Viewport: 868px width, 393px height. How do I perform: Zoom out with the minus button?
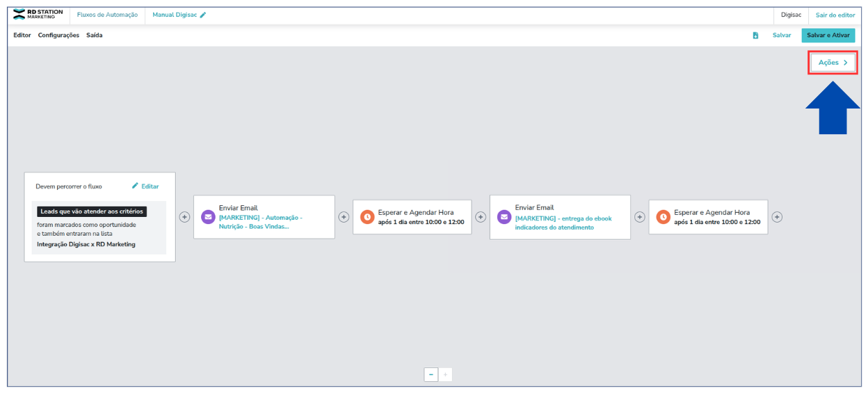431,374
